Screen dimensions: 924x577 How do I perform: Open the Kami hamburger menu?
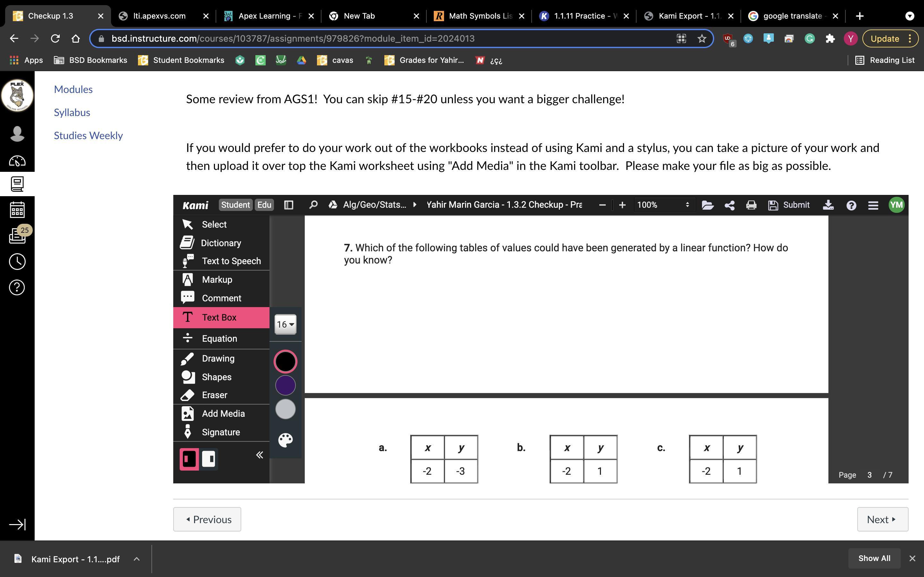[x=873, y=205]
